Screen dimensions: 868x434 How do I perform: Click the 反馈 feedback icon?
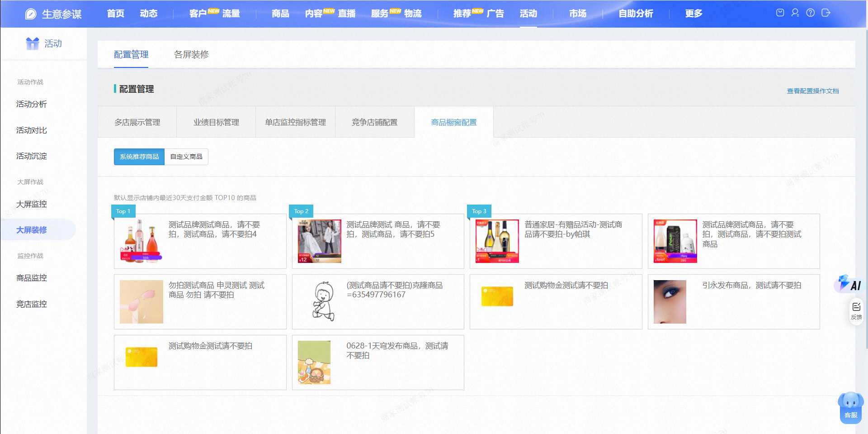pos(856,311)
